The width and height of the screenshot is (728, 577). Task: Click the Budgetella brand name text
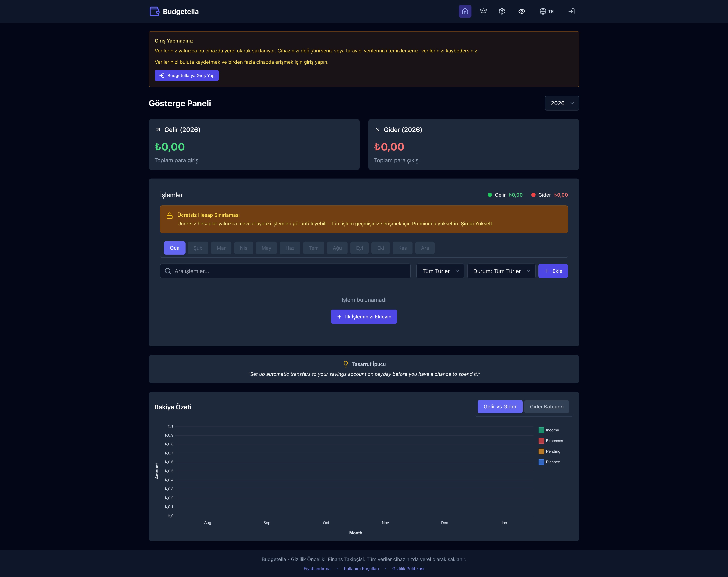click(x=181, y=12)
